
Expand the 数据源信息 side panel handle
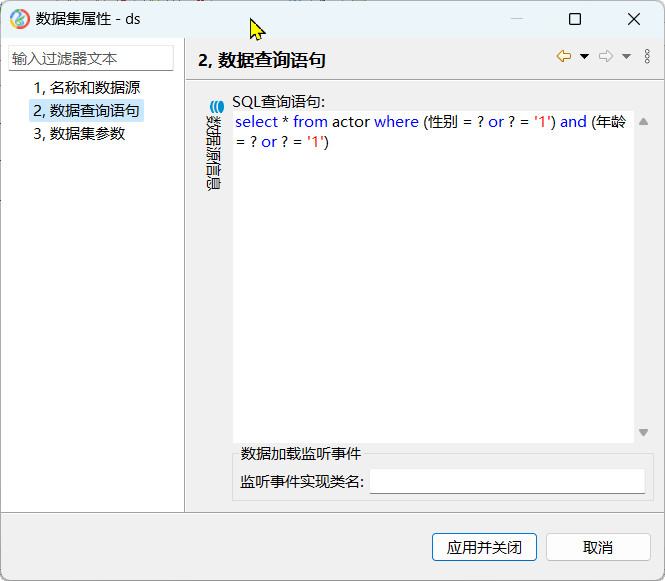click(215, 145)
